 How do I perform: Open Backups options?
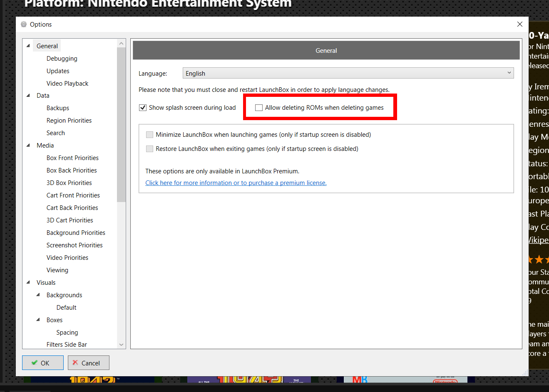tap(58, 108)
